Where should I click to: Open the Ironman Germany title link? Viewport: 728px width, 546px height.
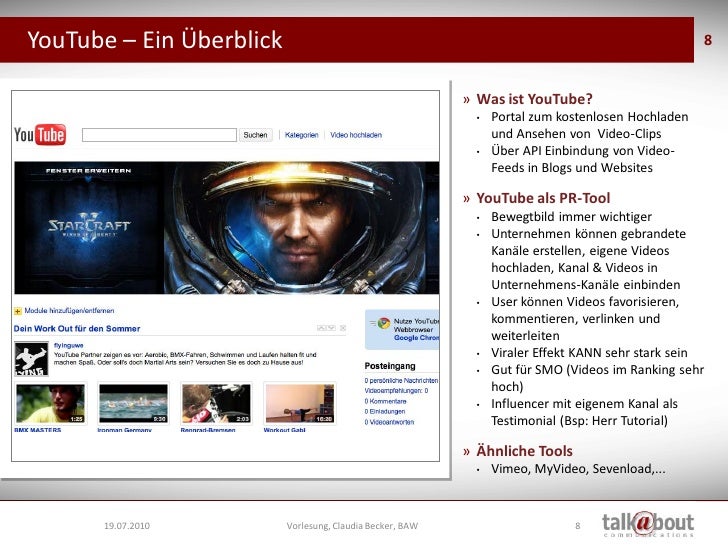coord(124,430)
